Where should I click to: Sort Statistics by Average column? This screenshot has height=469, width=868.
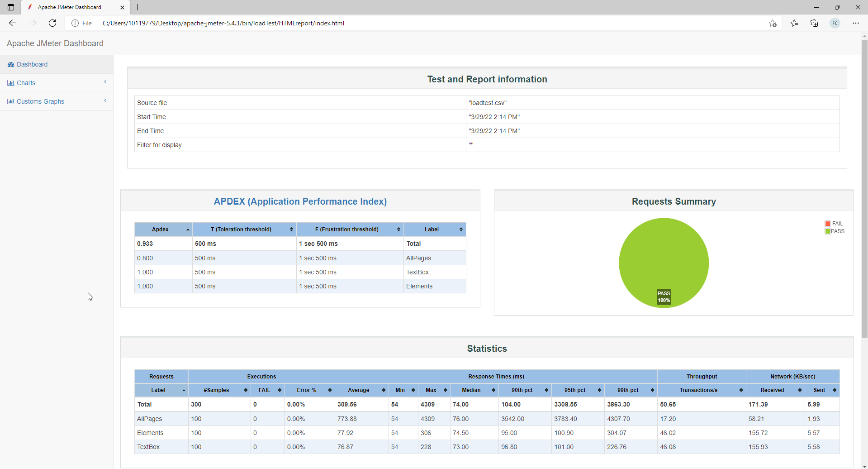[x=361, y=390]
